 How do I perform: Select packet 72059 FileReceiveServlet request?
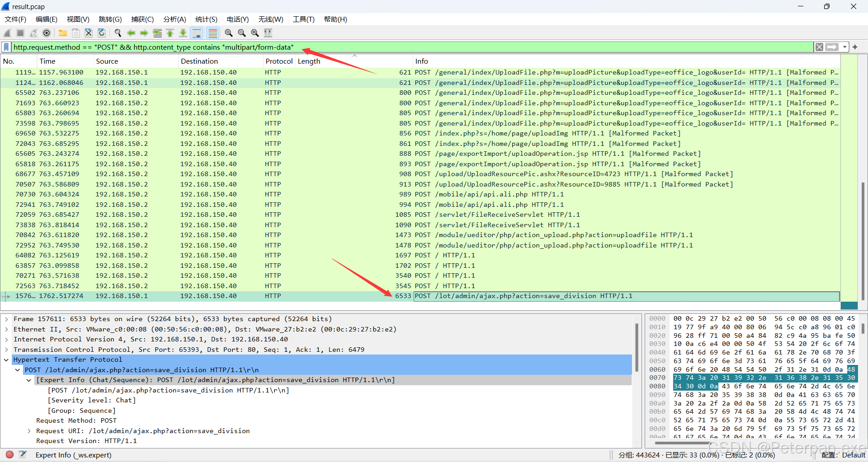coord(420,215)
